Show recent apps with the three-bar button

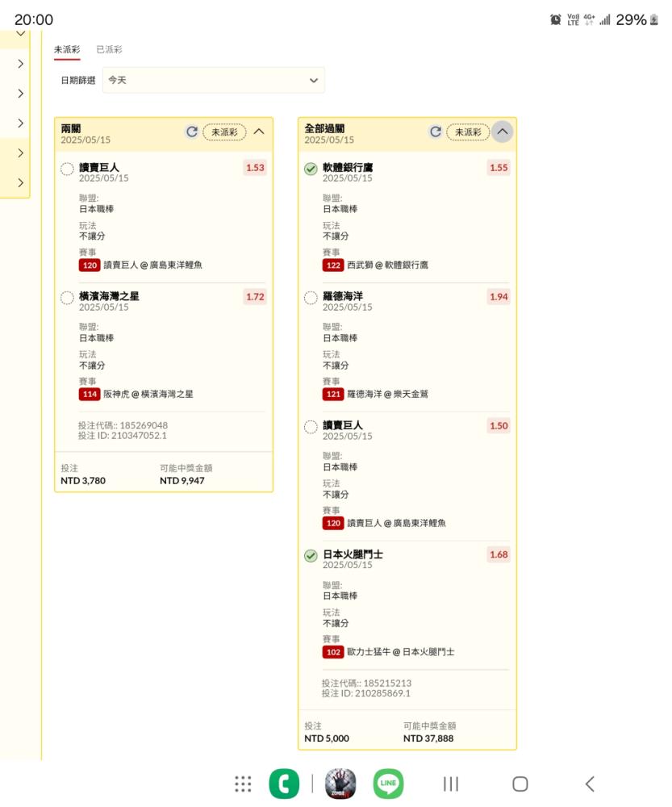pyautogui.click(x=451, y=784)
